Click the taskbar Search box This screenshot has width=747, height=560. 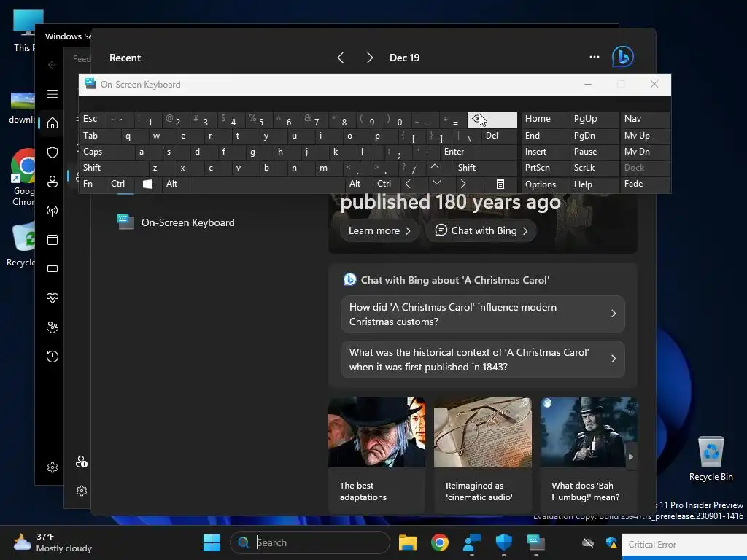click(x=309, y=542)
